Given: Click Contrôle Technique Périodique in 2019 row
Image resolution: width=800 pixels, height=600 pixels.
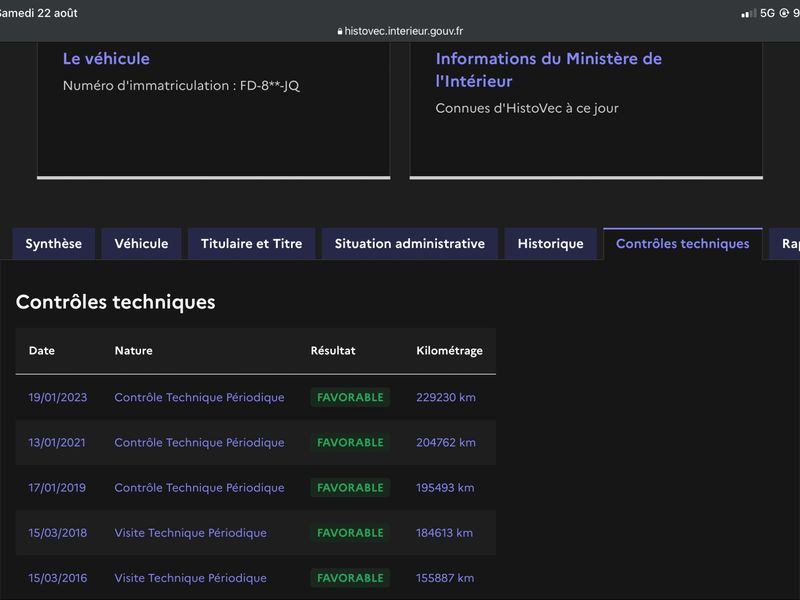Looking at the screenshot, I should pos(199,488).
